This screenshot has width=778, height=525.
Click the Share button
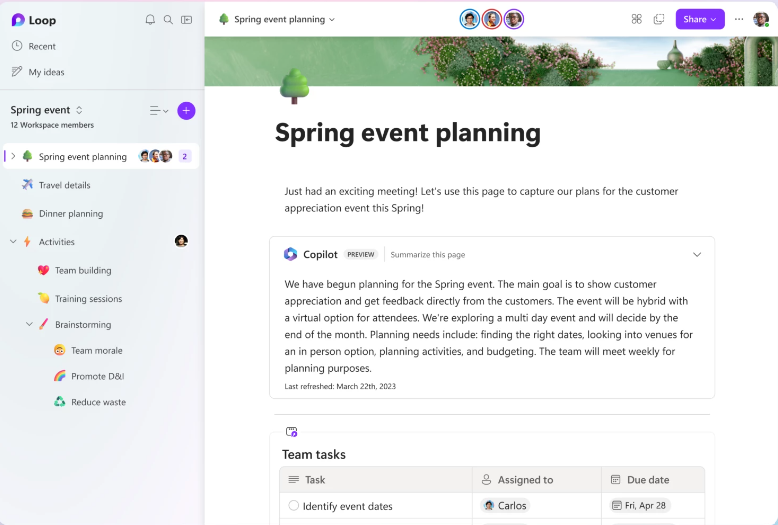point(699,19)
